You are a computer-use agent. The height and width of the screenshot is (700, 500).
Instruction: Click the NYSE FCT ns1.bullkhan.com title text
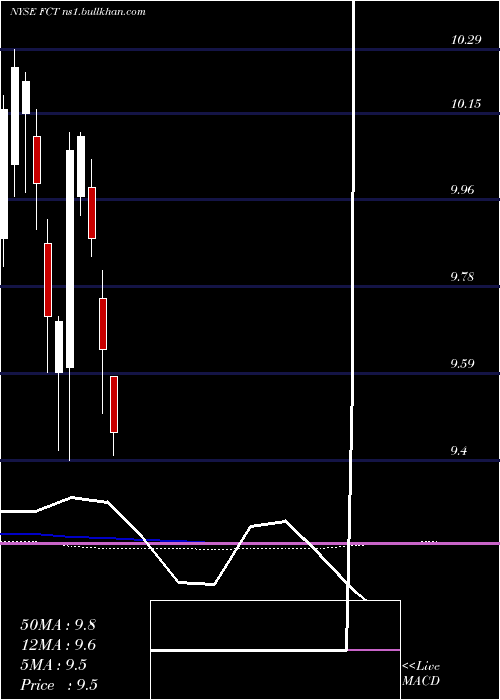tap(78, 11)
